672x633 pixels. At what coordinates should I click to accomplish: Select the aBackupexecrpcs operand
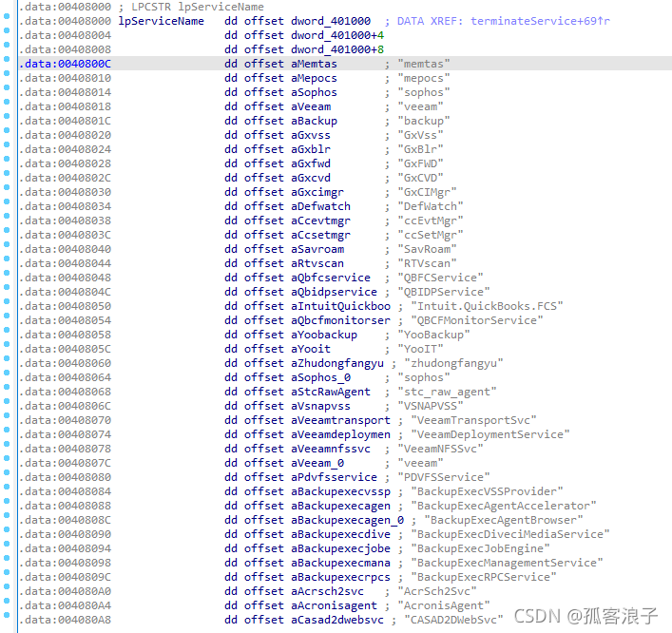340,577
